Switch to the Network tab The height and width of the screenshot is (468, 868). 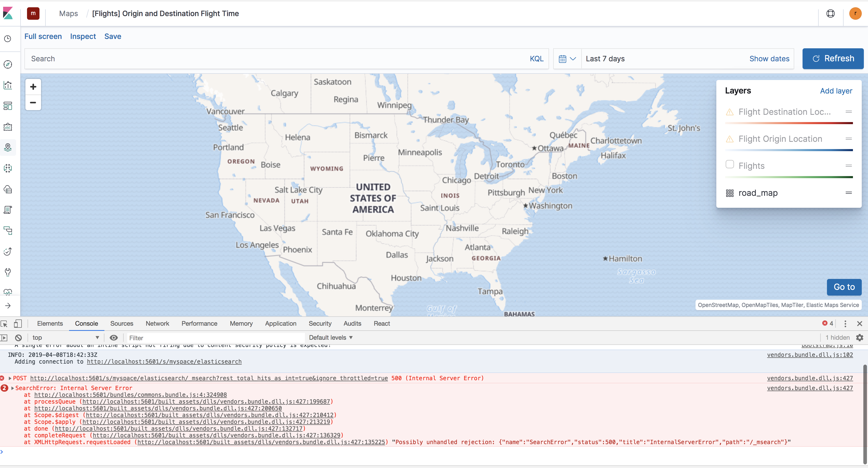(157, 323)
